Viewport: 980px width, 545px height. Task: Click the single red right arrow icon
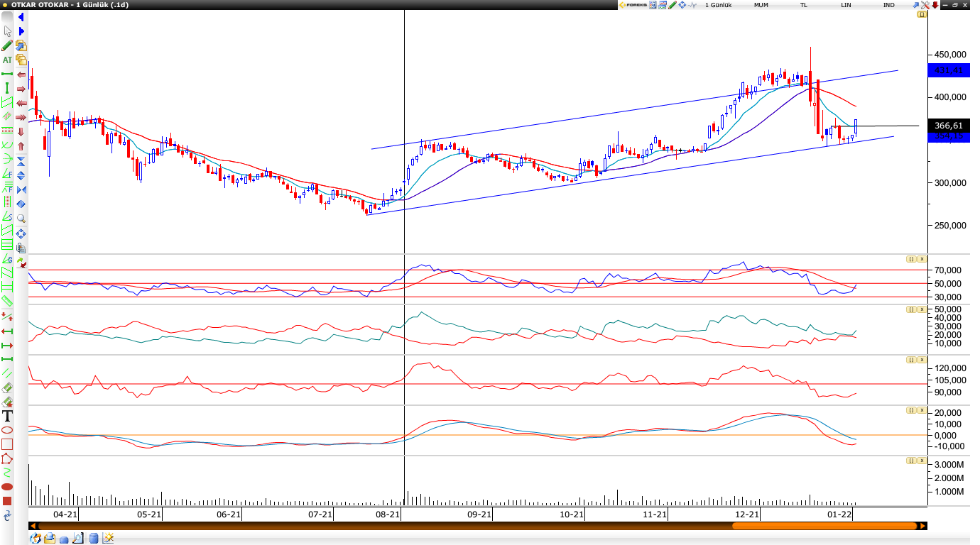[21, 89]
